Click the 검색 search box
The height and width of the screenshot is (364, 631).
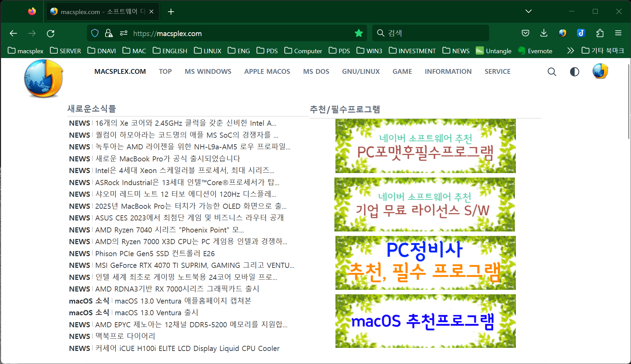click(x=430, y=33)
